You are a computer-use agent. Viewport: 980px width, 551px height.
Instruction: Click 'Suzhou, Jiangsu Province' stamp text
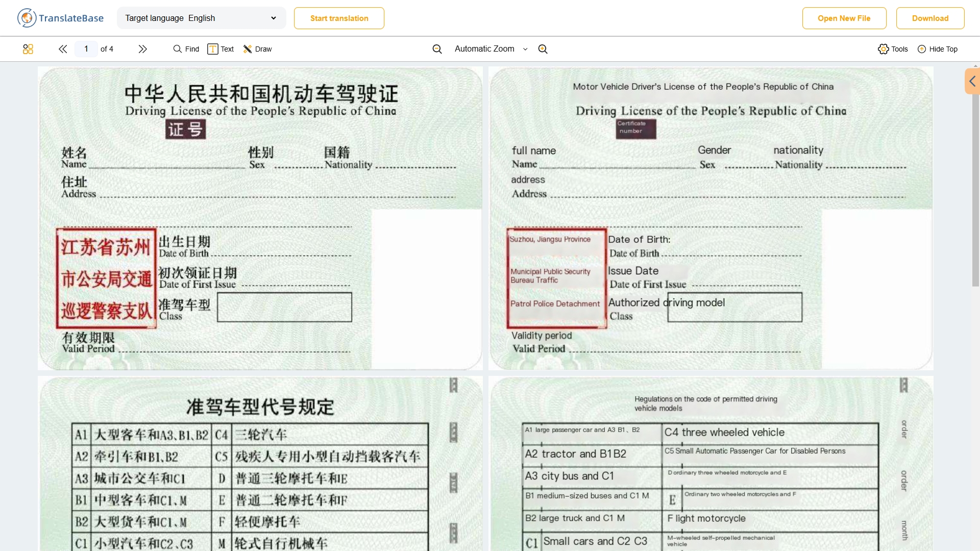coord(550,239)
